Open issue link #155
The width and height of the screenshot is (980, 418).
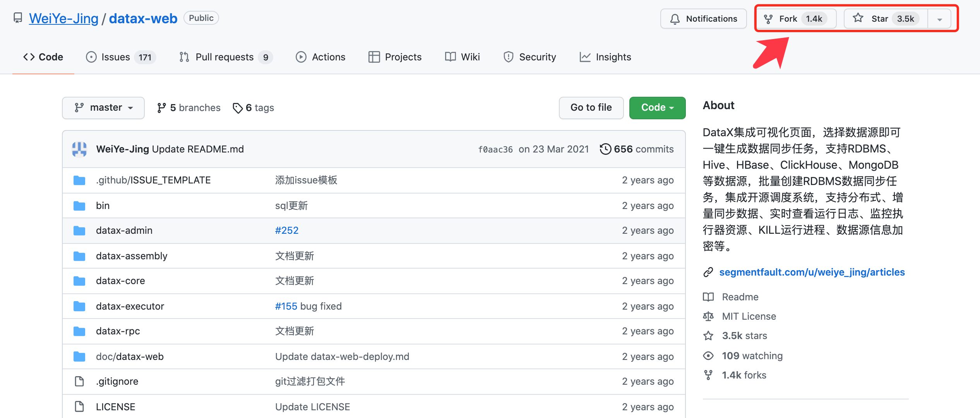pos(286,306)
